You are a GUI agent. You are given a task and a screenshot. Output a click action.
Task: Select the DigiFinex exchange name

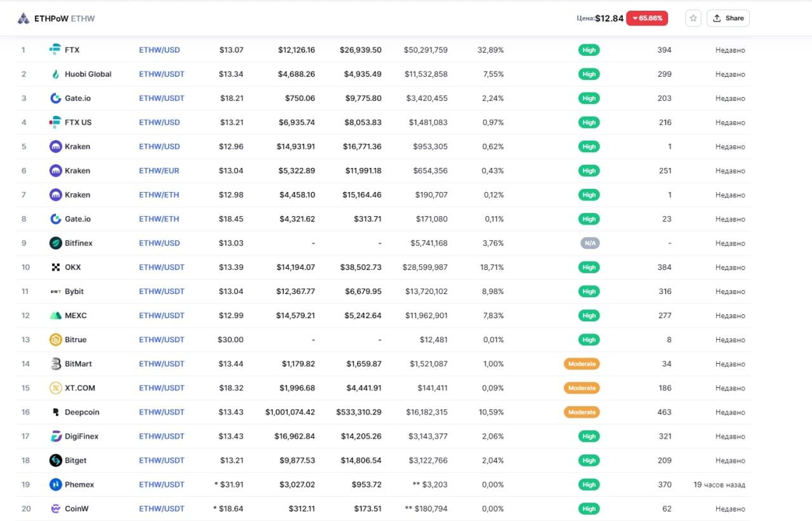coord(81,436)
